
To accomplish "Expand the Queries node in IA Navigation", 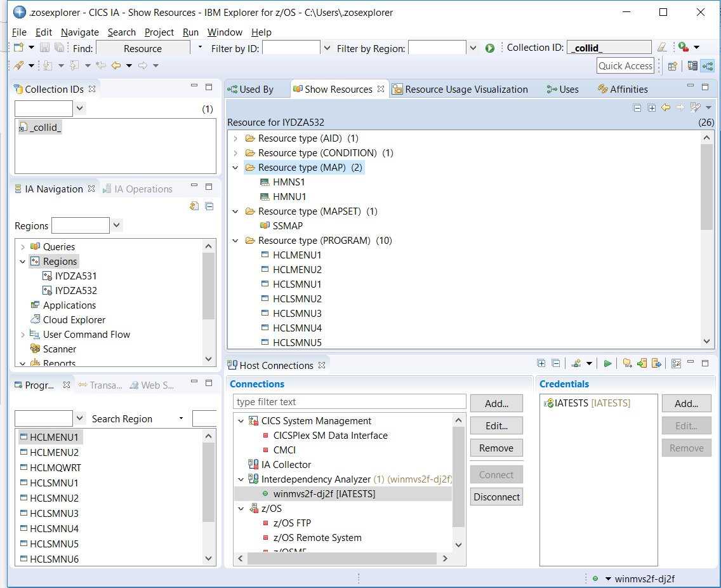I will (23, 246).
